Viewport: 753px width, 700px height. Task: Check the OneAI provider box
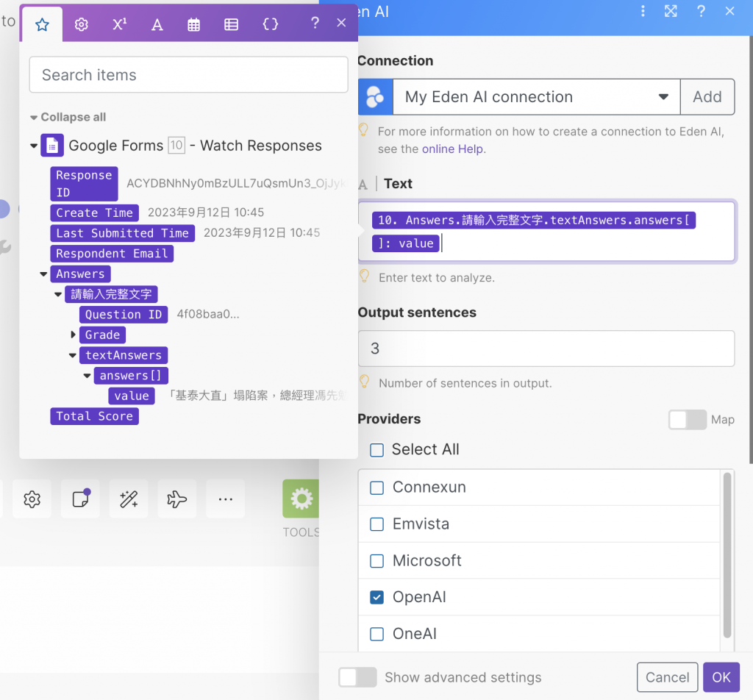[x=377, y=635]
